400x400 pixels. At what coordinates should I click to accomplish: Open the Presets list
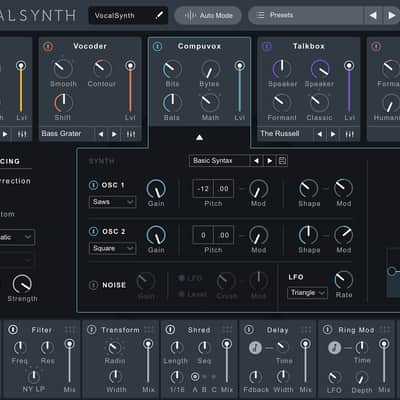(305, 15)
